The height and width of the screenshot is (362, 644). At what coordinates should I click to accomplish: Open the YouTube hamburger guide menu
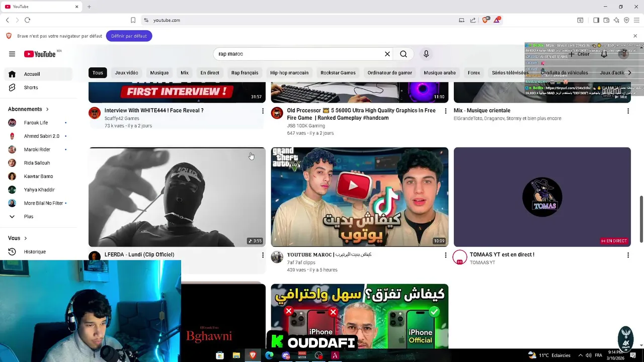12,54
